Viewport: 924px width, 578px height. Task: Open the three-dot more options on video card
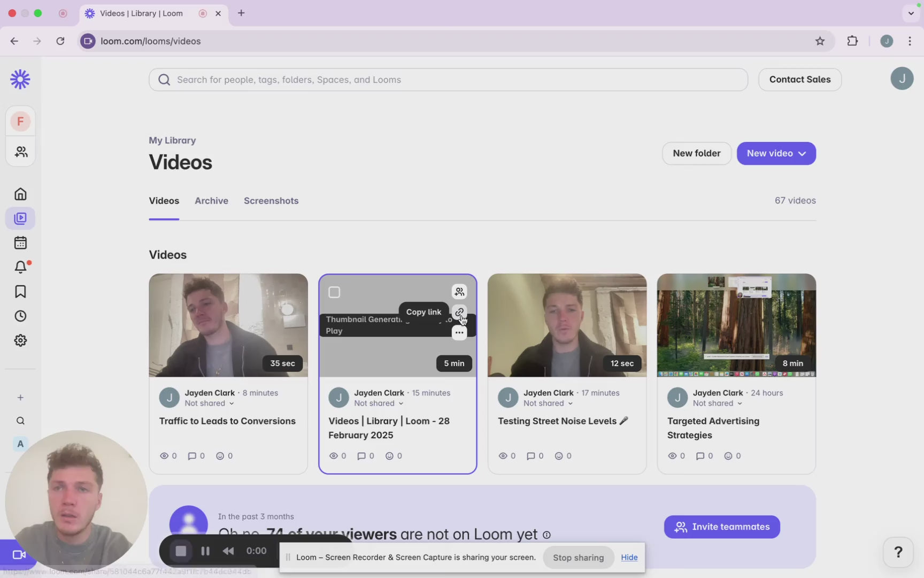click(x=459, y=333)
